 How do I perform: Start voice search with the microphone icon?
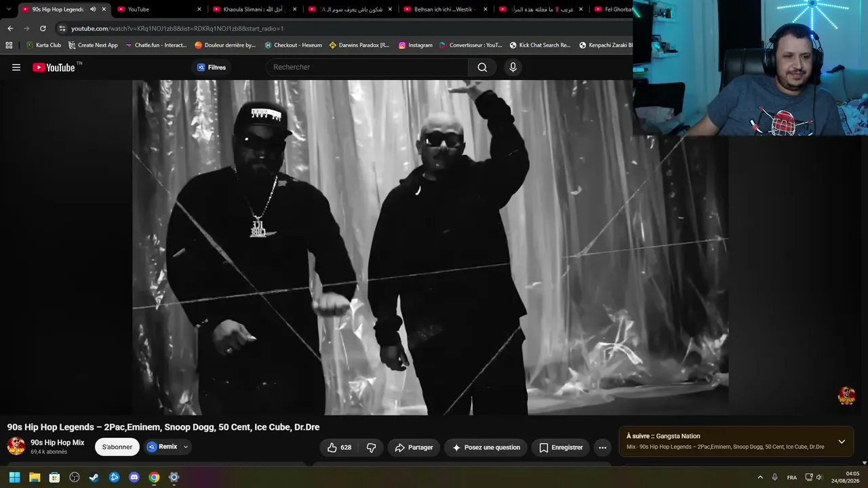point(513,67)
